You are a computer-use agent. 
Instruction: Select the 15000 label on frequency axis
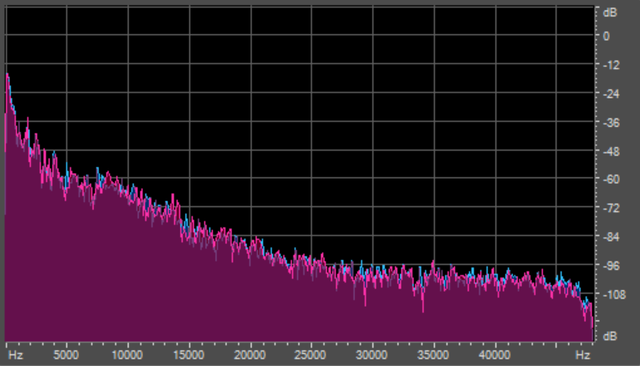click(189, 355)
